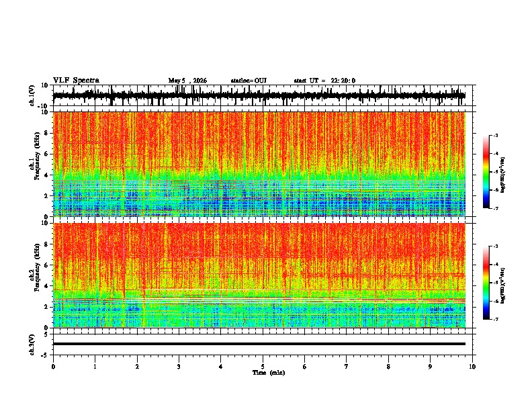This screenshot has width=532, height=411.
Task: Select the start UT 22:20:0 text
Action: [324, 81]
